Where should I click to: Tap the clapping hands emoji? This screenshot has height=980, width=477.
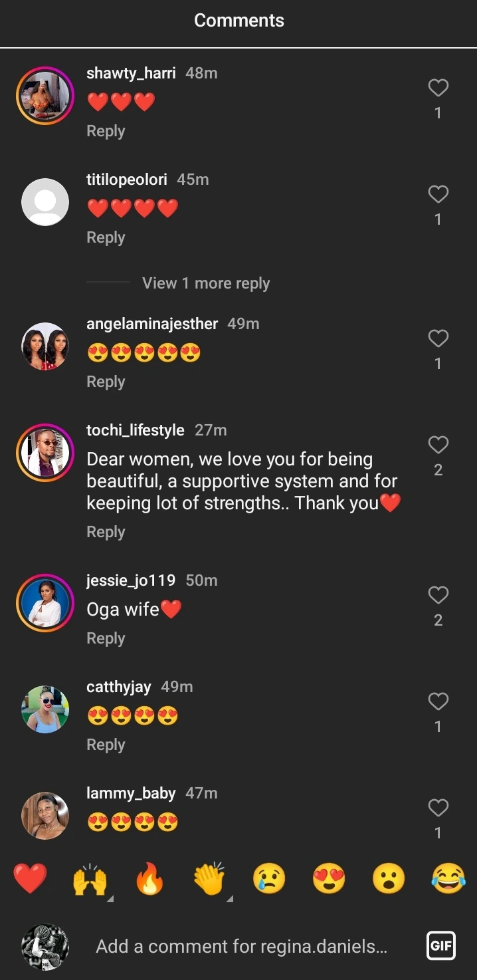click(209, 878)
